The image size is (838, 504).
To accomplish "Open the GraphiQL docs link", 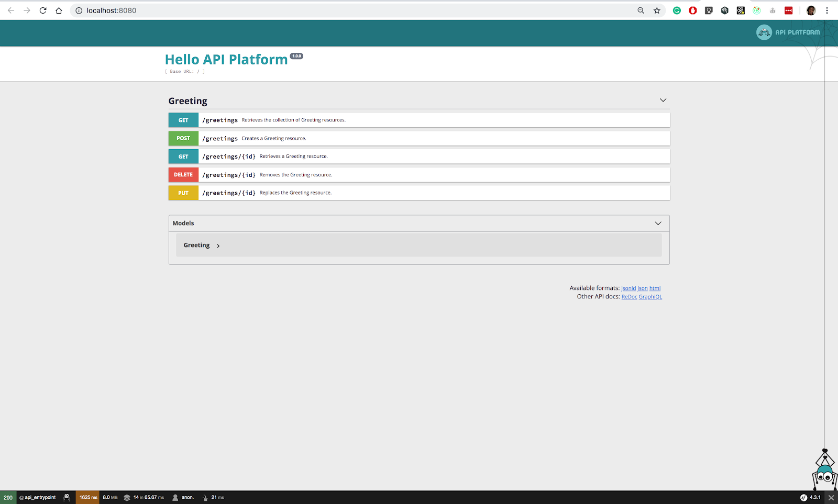I will [650, 297].
